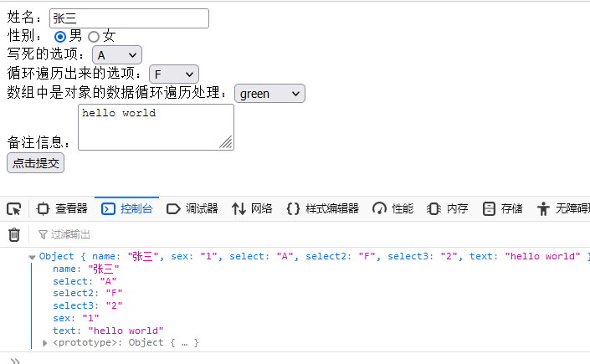Click the 备注信息 label text
Screen dimensions: 590x364
38,142
